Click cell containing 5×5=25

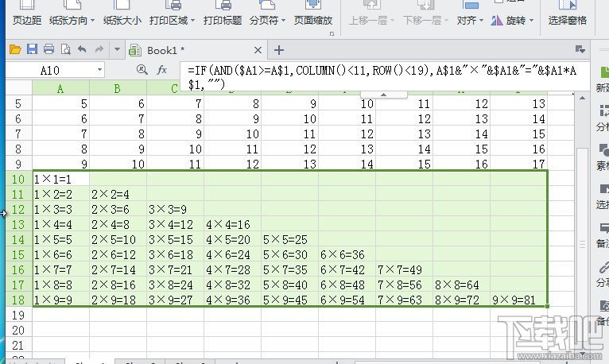(289, 240)
